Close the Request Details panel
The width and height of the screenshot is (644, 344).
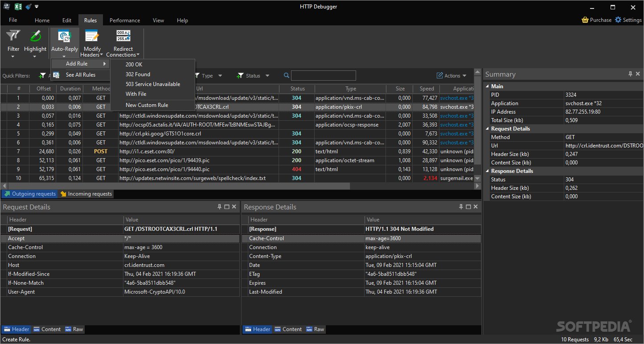click(x=234, y=207)
